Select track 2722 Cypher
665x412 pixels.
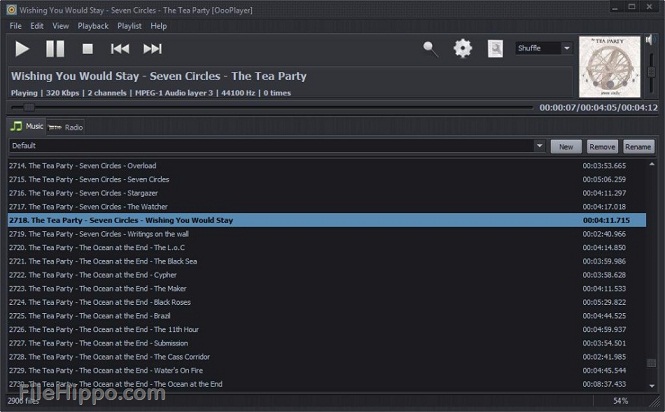tap(327, 275)
